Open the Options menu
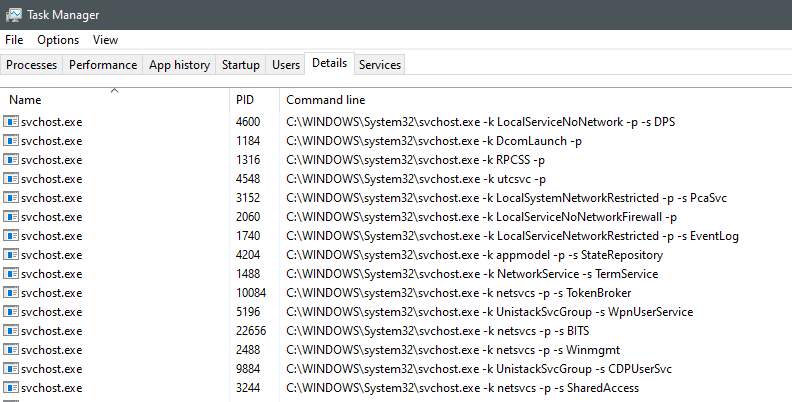792x402 pixels. coord(58,40)
